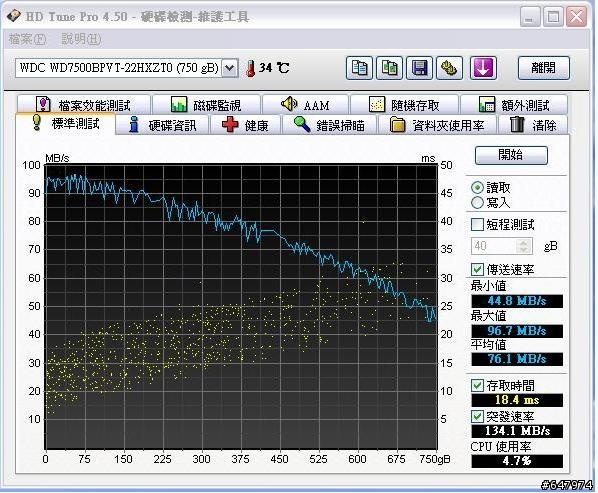Viewport: 598px width, 493px height.
Task: Open the 額外測試 tab
Action: [x=514, y=104]
